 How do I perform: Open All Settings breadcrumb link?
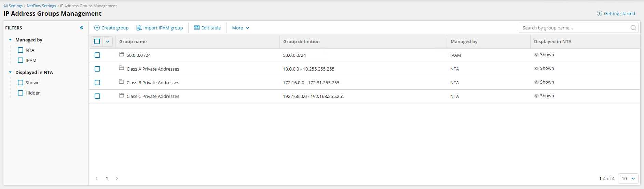(x=13, y=6)
